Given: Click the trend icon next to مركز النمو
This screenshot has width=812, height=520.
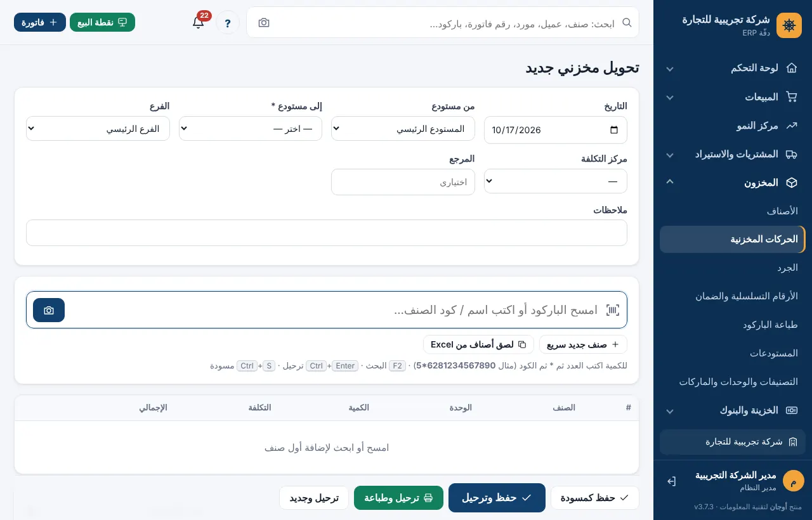Looking at the screenshot, I should pos(791,126).
